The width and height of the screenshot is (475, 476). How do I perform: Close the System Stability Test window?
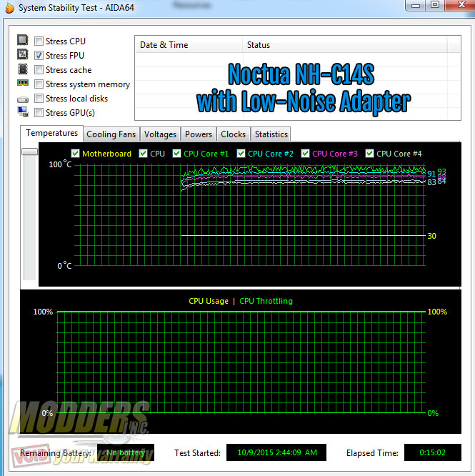tap(460, 5)
